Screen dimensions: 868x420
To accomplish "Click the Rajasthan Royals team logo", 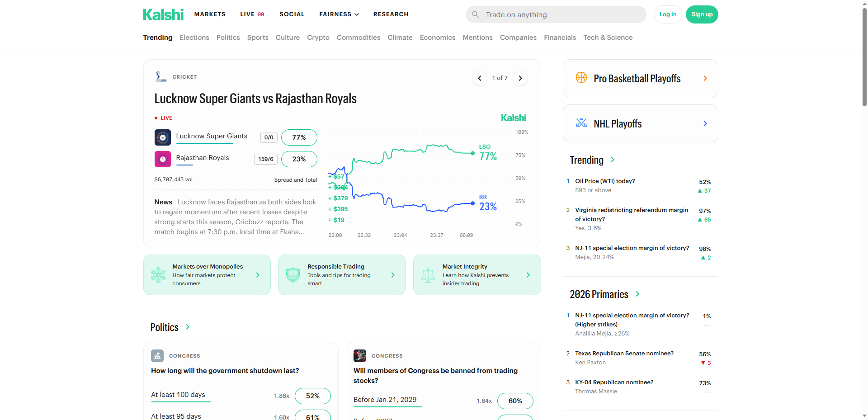I will tap(162, 159).
